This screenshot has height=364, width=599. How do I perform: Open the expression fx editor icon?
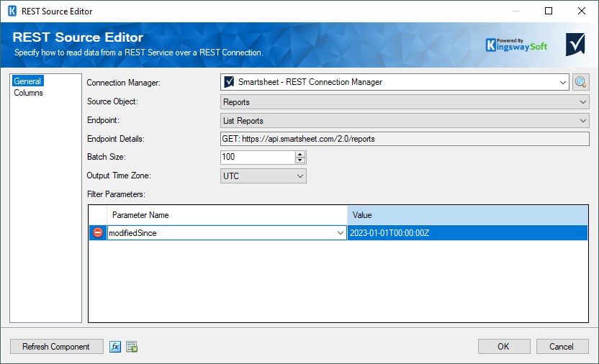pos(115,347)
